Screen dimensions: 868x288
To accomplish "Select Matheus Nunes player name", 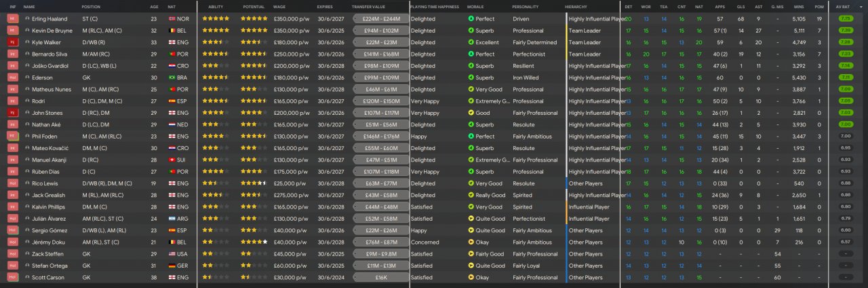I will pyautogui.click(x=53, y=89).
